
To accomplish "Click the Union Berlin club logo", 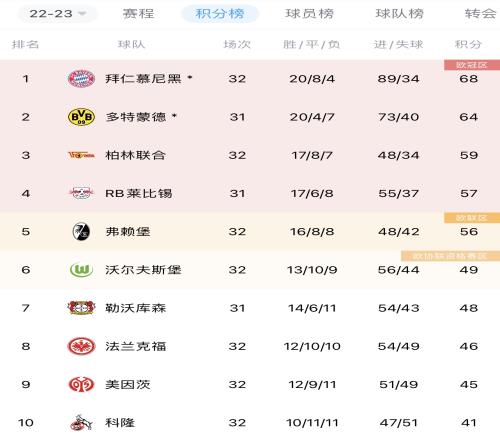I will coord(81,155).
